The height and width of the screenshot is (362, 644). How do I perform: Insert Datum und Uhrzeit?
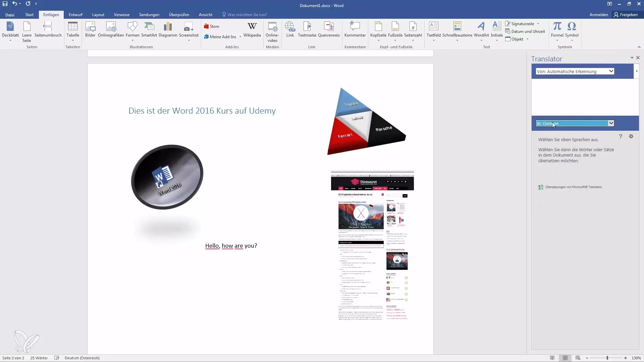525,32
